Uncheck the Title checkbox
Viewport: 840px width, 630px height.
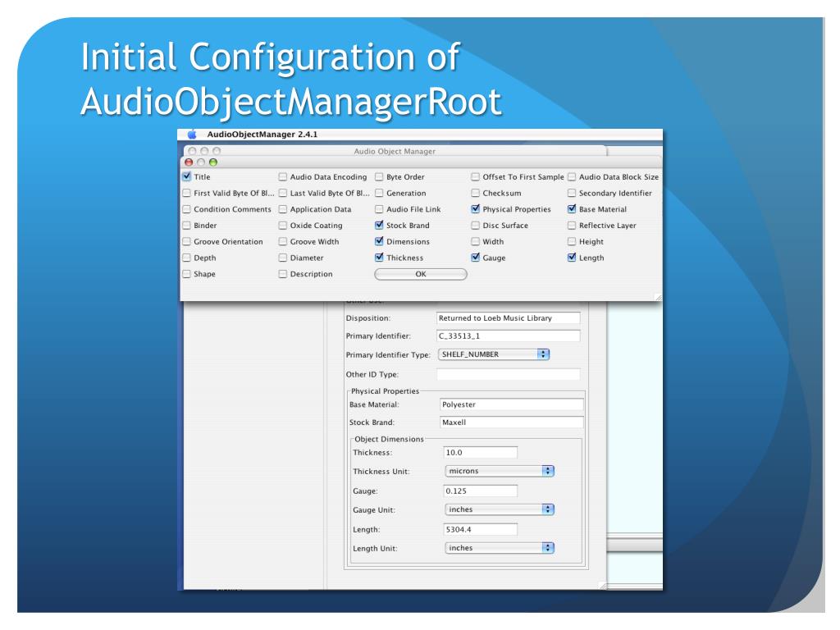[187, 176]
